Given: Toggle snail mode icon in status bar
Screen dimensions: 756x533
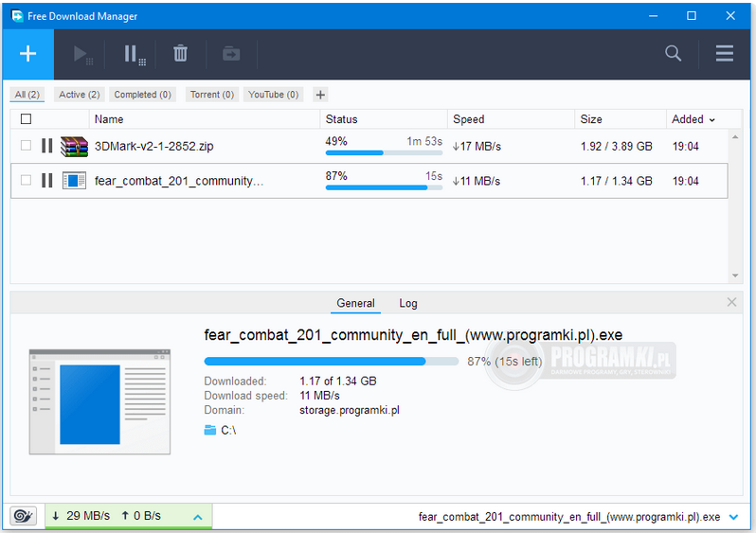Looking at the screenshot, I should pyautogui.click(x=23, y=516).
